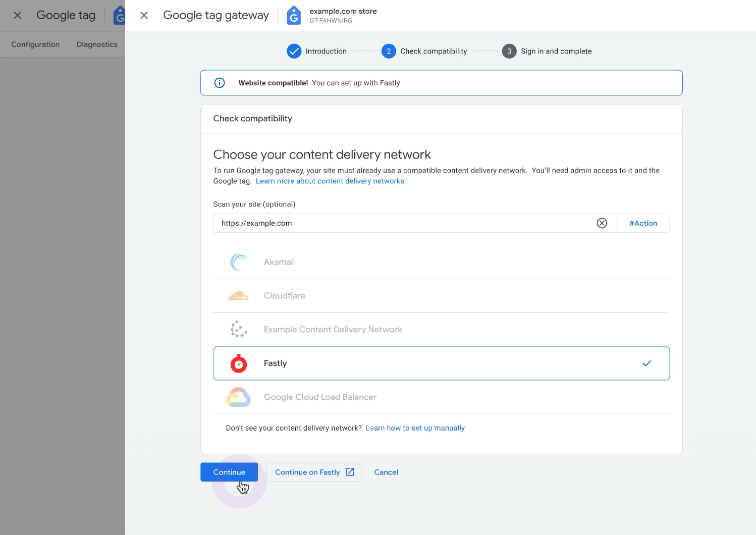Viewport: 756px width, 535px height.
Task: Select the Google Cloud Load Balancer icon
Action: tap(238, 397)
